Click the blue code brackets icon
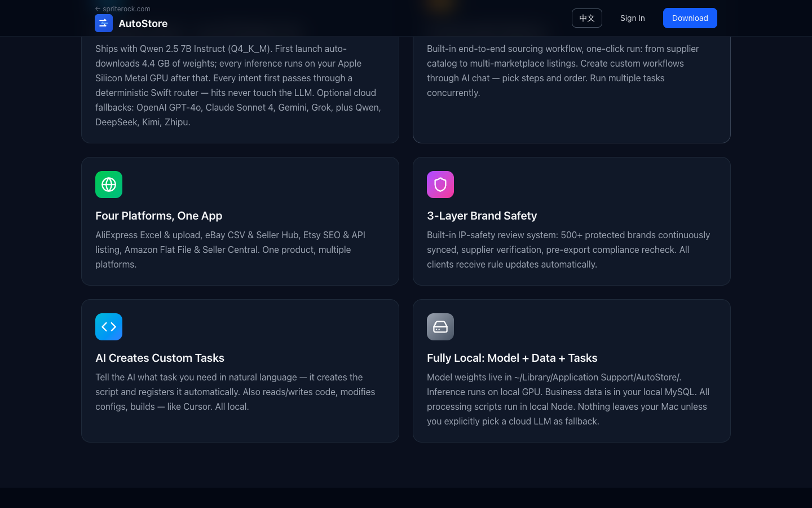 (109, 327)
